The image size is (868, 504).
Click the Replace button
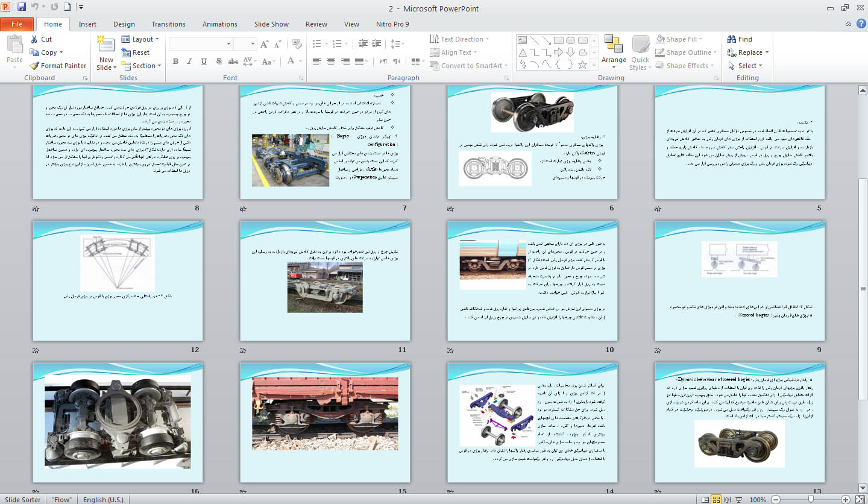pos(749,52)
